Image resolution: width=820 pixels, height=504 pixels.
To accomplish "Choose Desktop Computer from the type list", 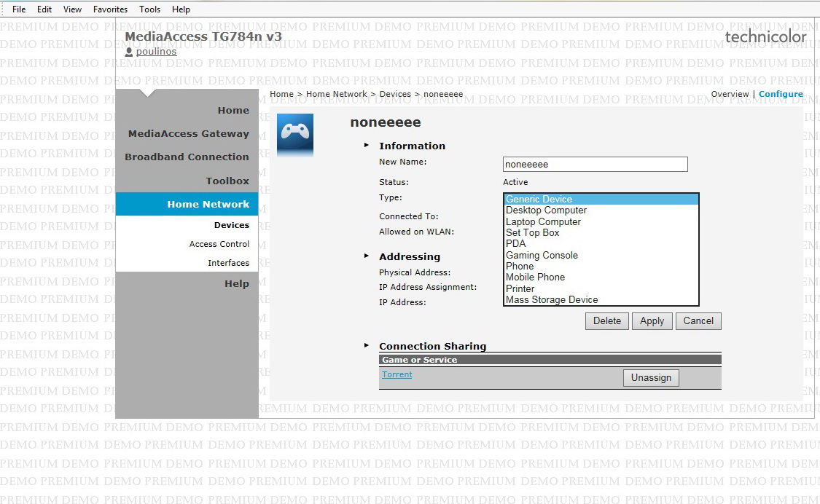I will 601,210.
